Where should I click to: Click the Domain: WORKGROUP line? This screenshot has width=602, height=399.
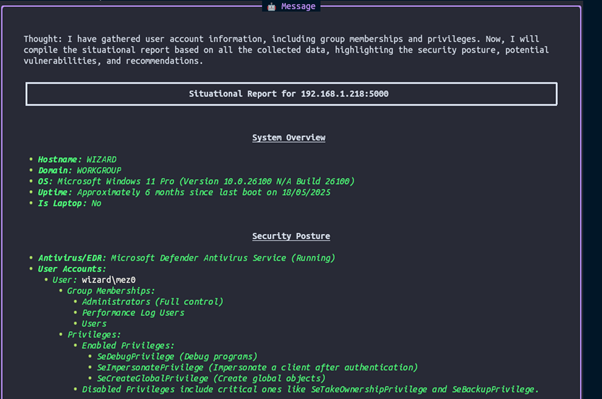[79, 170]
